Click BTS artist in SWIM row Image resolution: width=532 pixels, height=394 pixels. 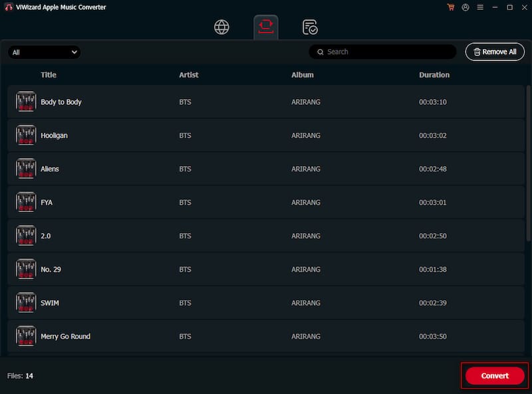185,303
